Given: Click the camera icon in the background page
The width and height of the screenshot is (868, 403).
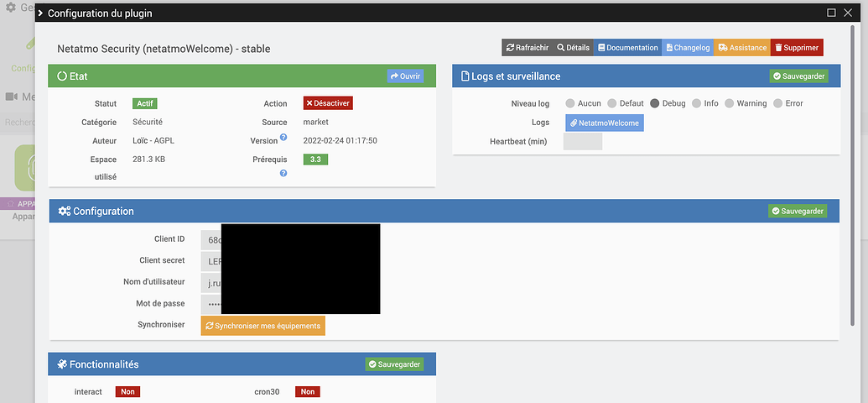Looking at the screenshot, I should tap(12, 97).
